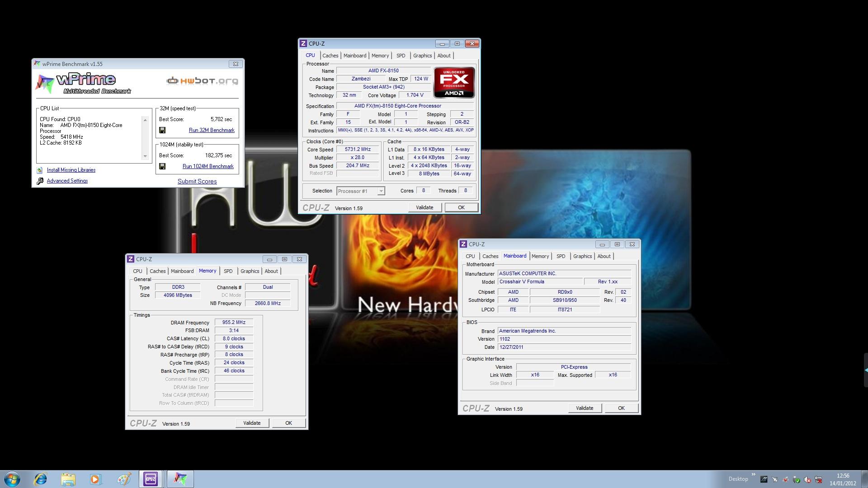Screen dimensions: 868x488
Task: Click the Install Missing Libraries page icon
Action: pos(40,170)
